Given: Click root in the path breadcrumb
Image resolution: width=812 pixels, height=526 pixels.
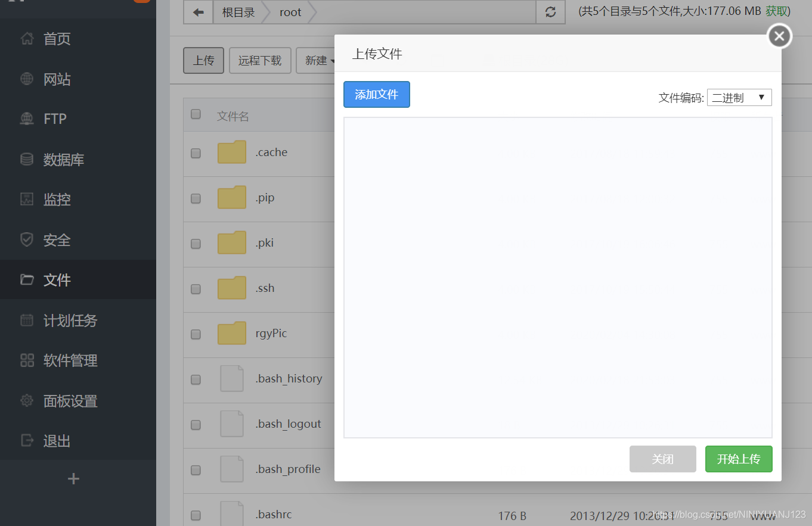Looking at the screenshot, I should click(x=290, y=13).
